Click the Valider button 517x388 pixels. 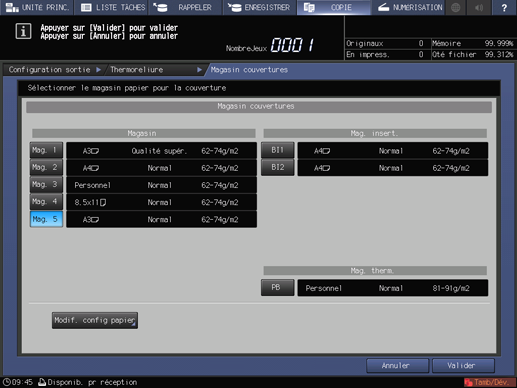[x=463, y=366]
